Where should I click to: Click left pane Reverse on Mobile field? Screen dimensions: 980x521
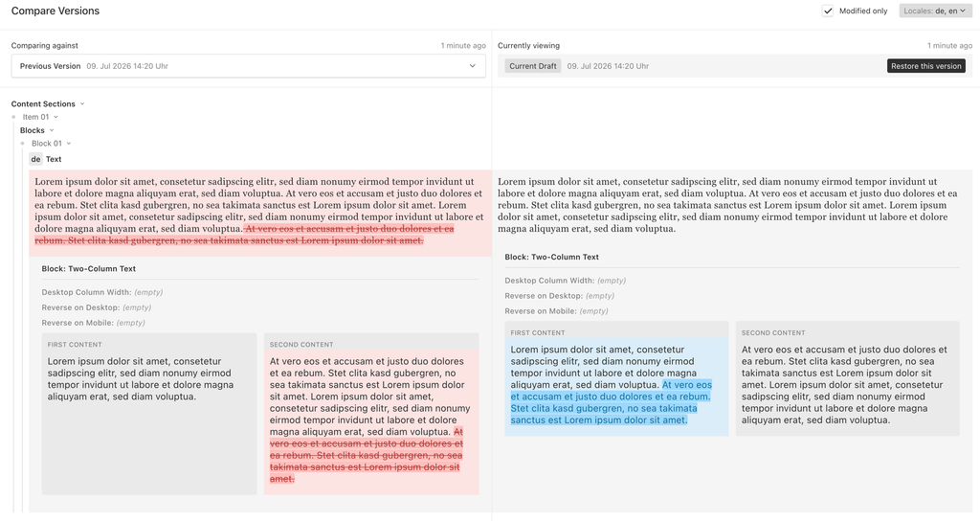point(93,323)
